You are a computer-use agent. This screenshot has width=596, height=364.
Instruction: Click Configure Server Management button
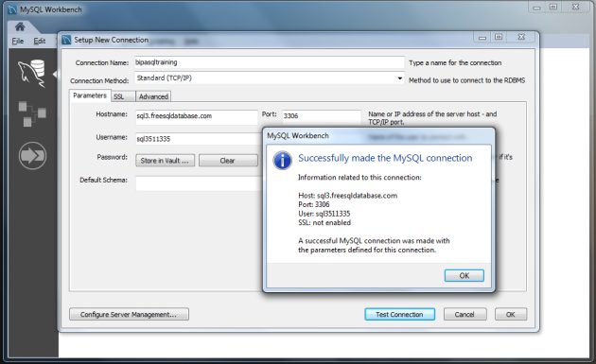tap(129, 314)
